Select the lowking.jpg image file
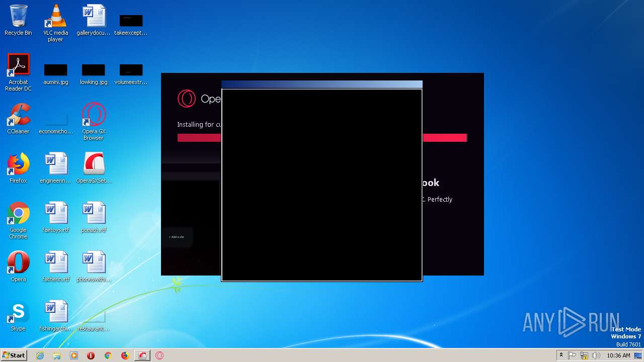 tap(94, 74)
